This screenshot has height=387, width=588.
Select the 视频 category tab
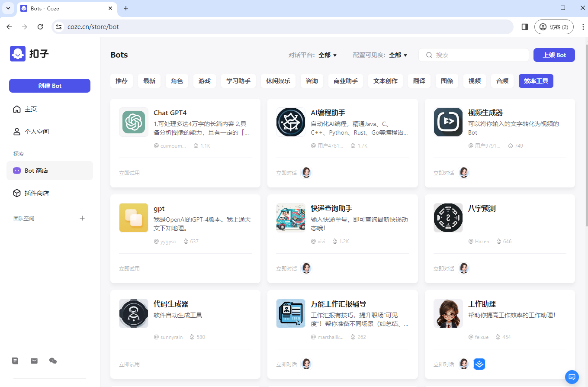[x=475, y=81]
